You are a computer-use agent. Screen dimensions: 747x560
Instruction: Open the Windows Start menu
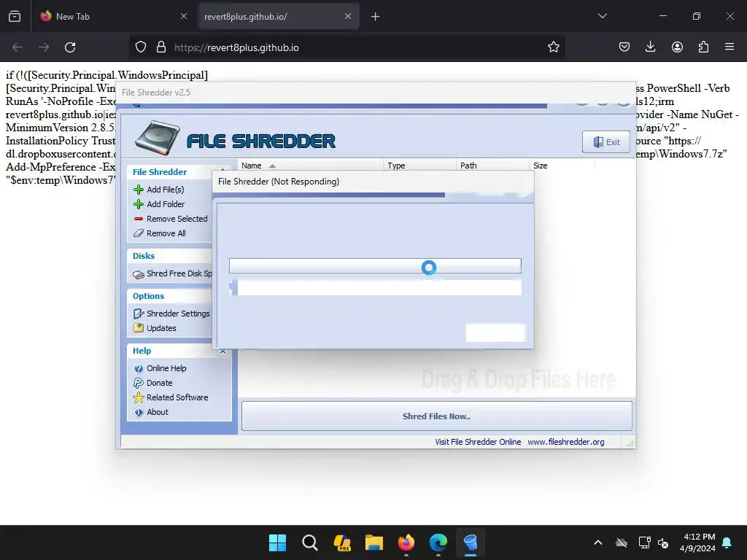point(277,542)
